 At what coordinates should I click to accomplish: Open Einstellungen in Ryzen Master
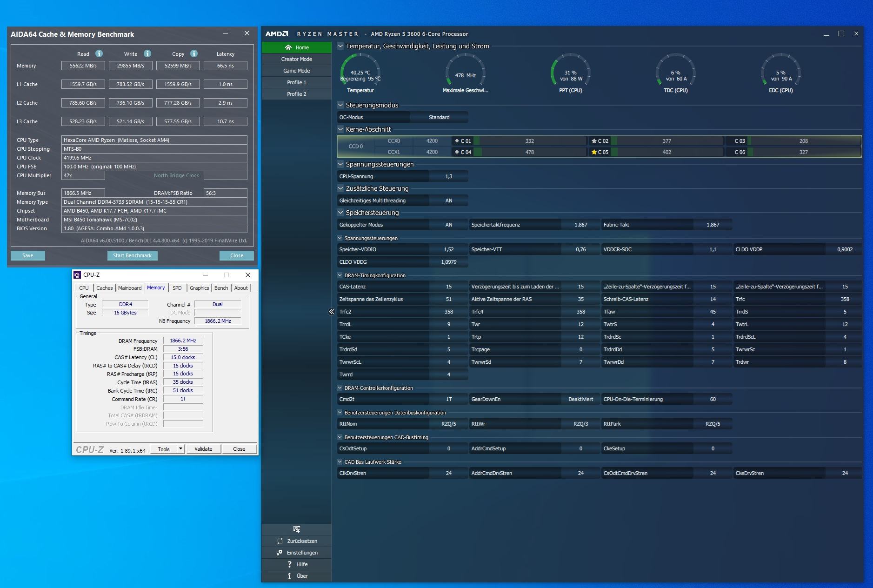(x=297, y=553)
